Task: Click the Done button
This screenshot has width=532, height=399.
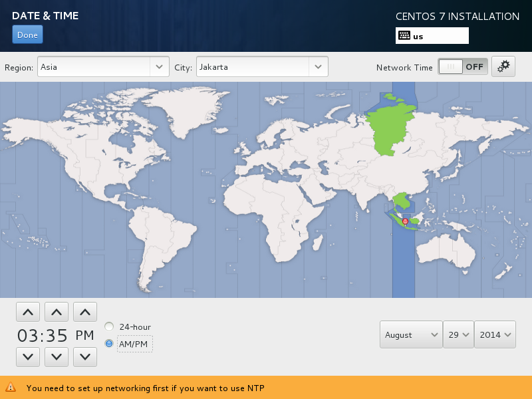Action: point(27,35)
